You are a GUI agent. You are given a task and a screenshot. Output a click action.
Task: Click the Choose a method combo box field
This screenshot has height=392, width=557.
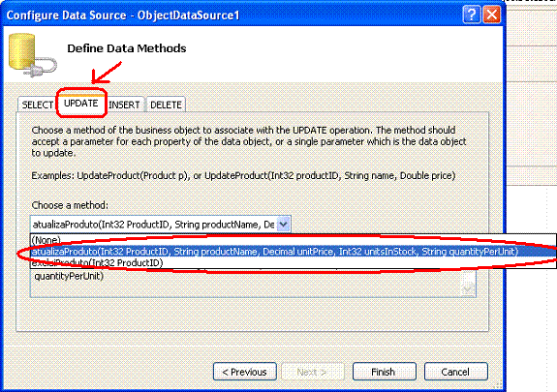[x=161, y=225]
